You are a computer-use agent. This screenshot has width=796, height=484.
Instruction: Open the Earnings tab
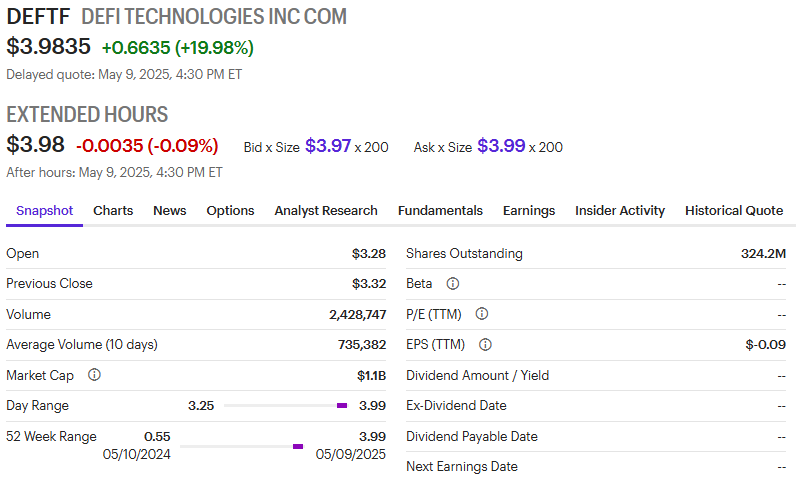[x=529, y=211]
